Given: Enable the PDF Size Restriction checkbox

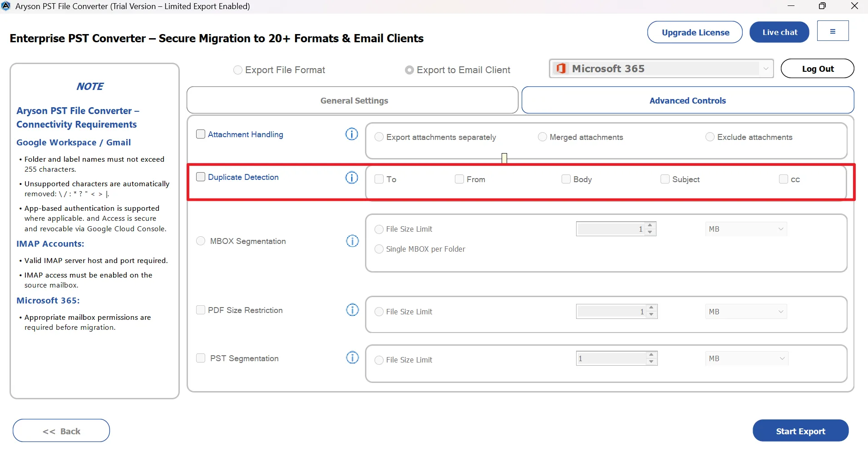Looking at the screenshot, I should (x=201, y=310).
